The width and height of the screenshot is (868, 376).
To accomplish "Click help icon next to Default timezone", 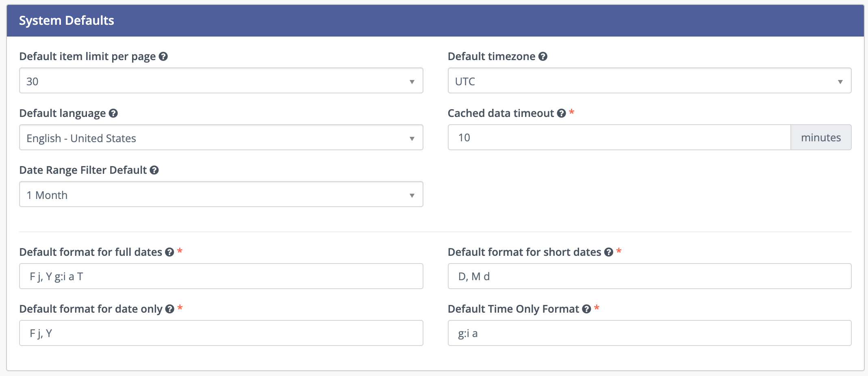I will [x=543, y=56].
